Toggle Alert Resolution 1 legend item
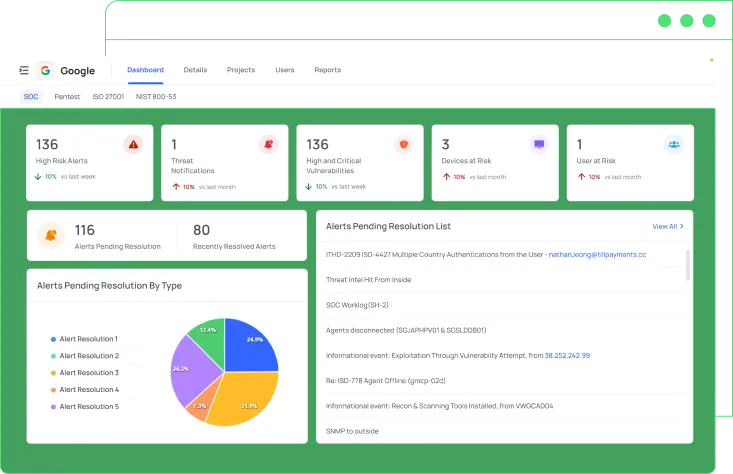Image resolution: width=733 pixels, height=474 pixels. (x=88, y=339)
